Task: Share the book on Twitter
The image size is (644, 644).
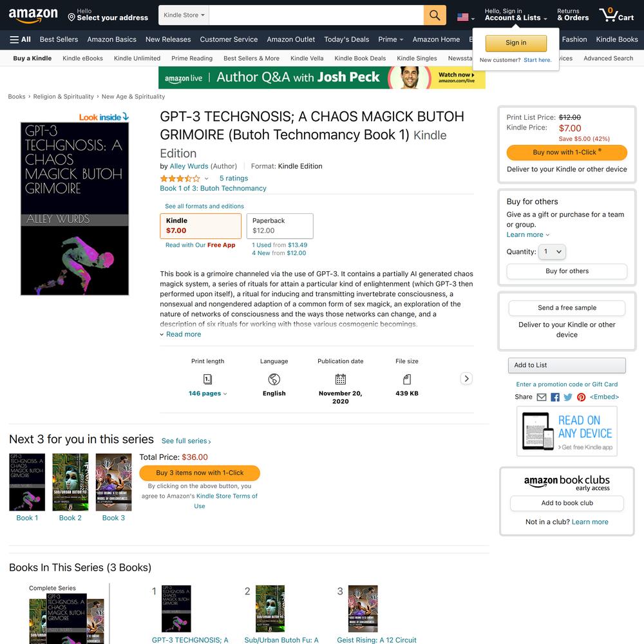Action: click(568, 397)
